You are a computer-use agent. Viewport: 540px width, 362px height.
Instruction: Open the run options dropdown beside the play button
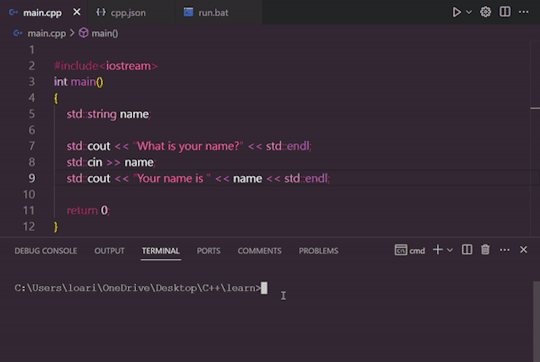(x=469, y=12)
